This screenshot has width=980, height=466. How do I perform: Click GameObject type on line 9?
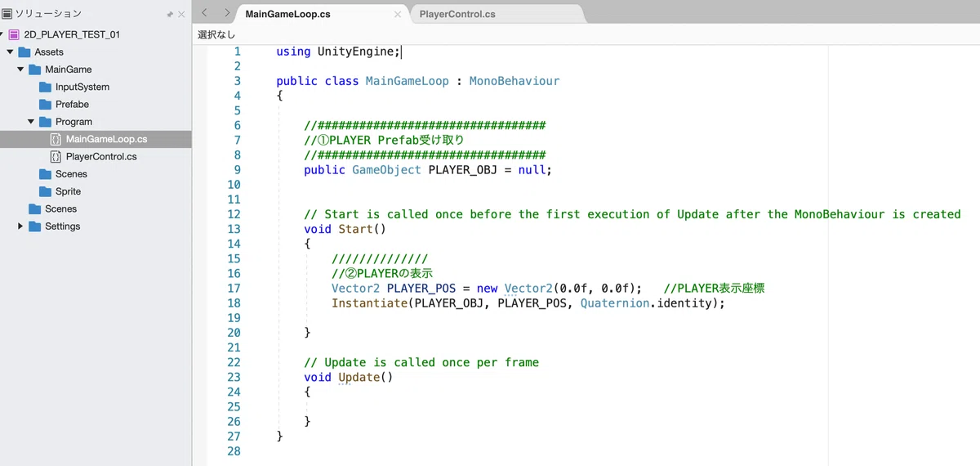point(386,170)
